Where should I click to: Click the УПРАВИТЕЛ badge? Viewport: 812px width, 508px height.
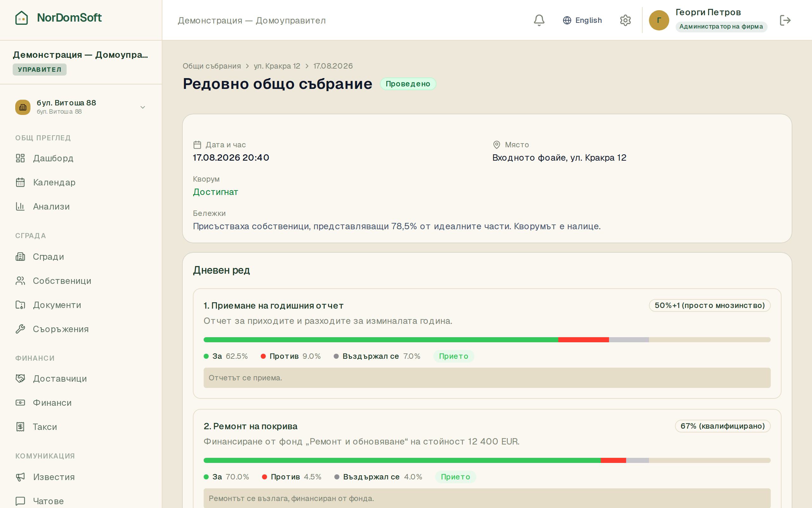(40, 70)
